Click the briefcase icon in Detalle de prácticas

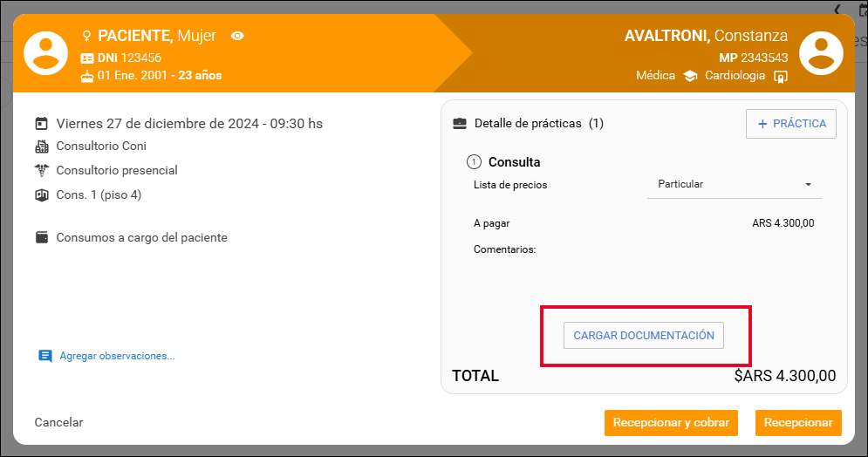[460, 123]
